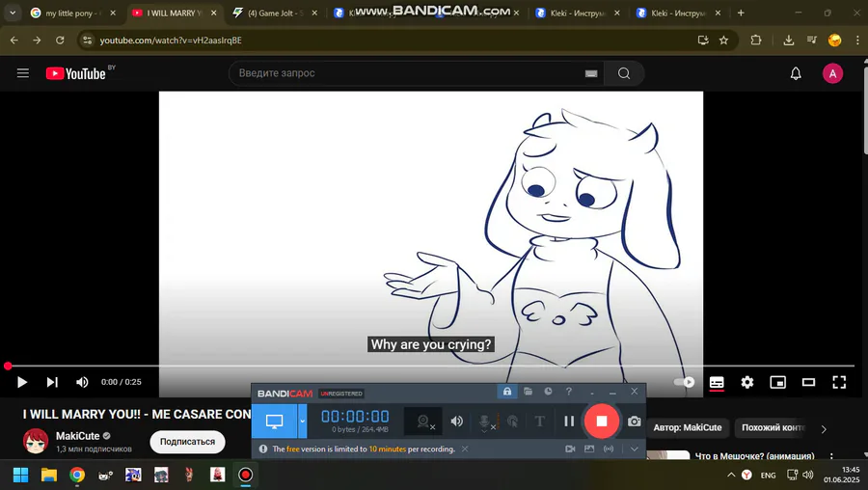Select the Похожий контент chip
Viewport: 868px width, 490px height.
pyautogui.click(x=773, y=427)
